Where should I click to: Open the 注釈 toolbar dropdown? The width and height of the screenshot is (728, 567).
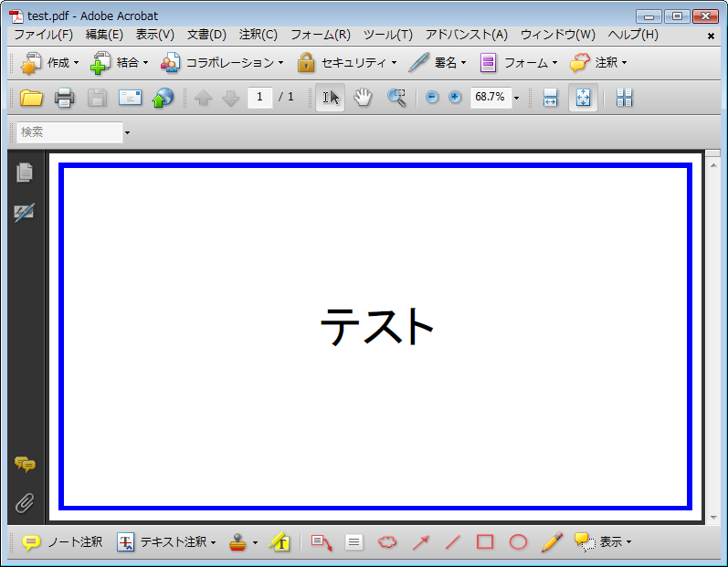[598, 63]
